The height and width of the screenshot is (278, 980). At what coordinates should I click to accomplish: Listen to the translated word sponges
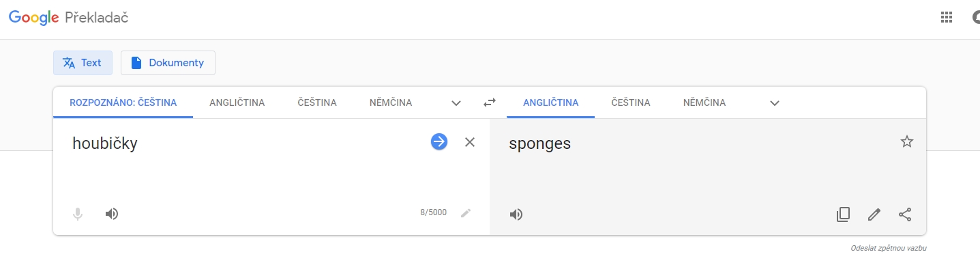(516, 214)
